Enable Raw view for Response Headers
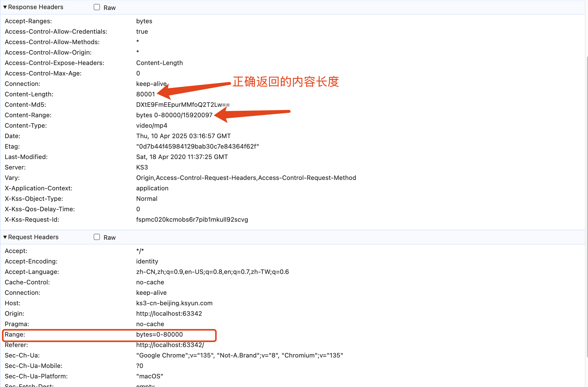The width and height of the screenshot is (588, 387). [97, 7]
